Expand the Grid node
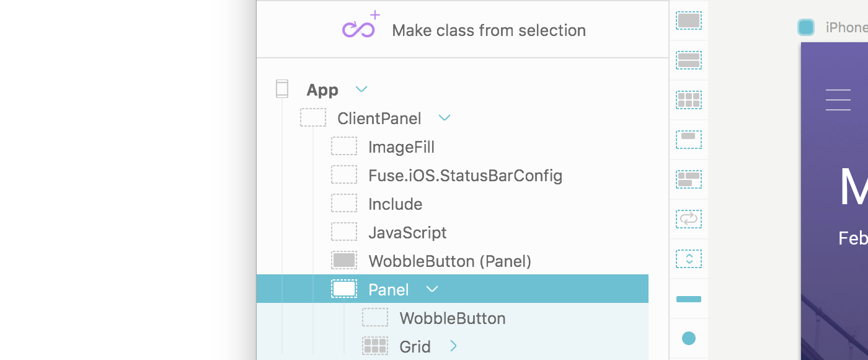This screenshot has width=868, height=360. 453,346
